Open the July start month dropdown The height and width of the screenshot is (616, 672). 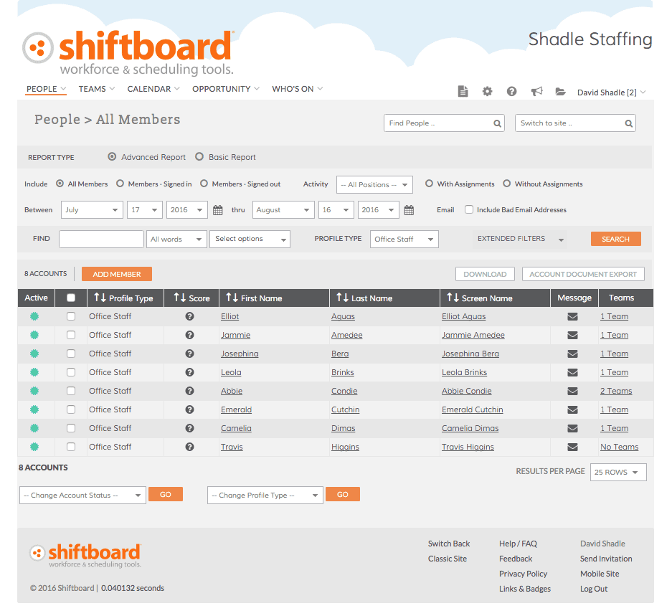point(92,210)
